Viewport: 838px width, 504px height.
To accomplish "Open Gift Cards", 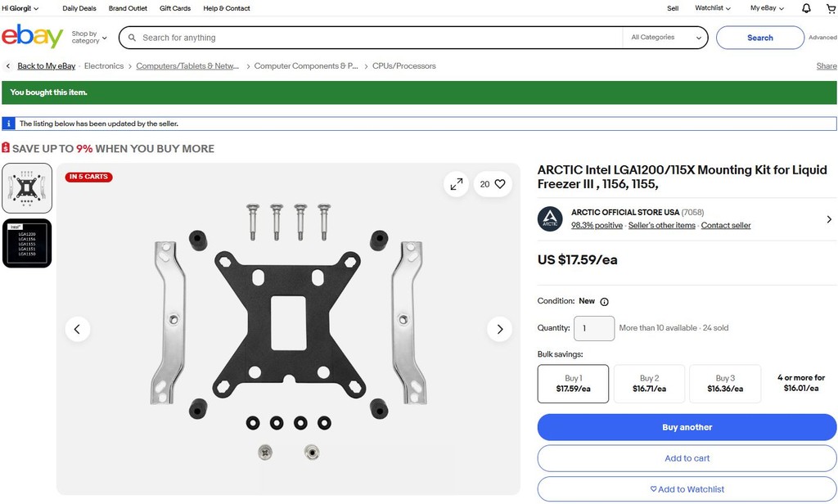I will pos(175,8).
